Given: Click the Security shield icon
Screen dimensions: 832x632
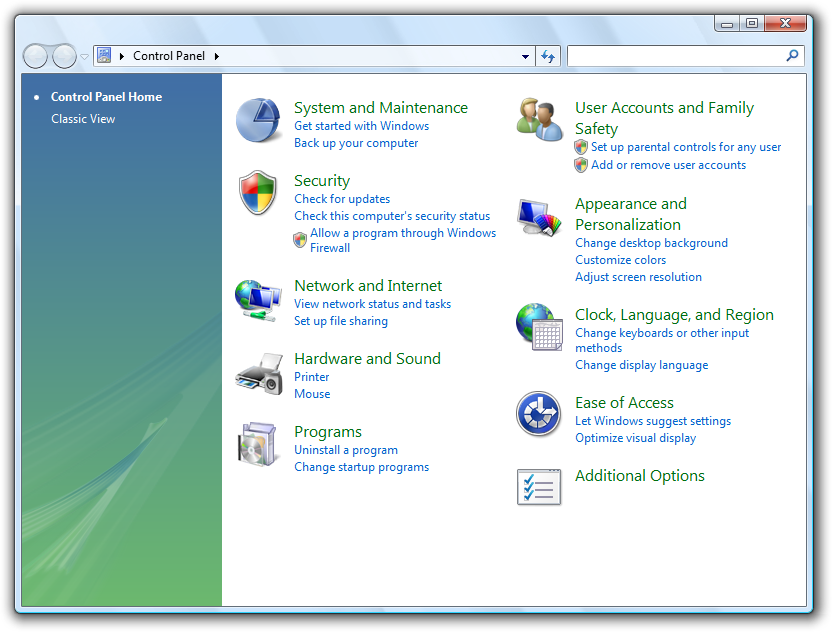Looking at the screenshot, I should click(x=258, y=193).
